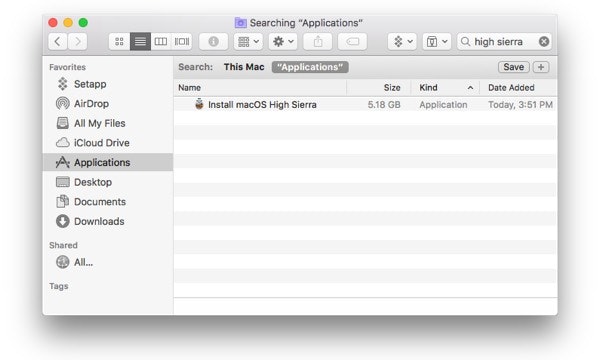Click the Tags section header
This screenshot has width=600, height=360.
(59, 286)
